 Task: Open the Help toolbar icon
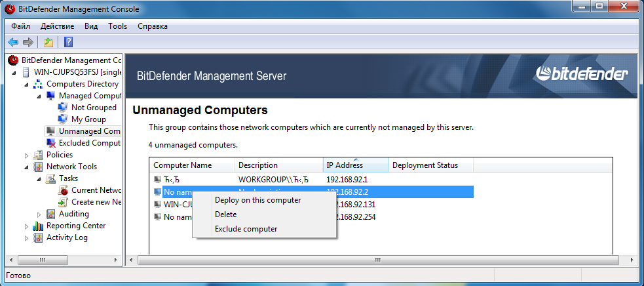69,42
